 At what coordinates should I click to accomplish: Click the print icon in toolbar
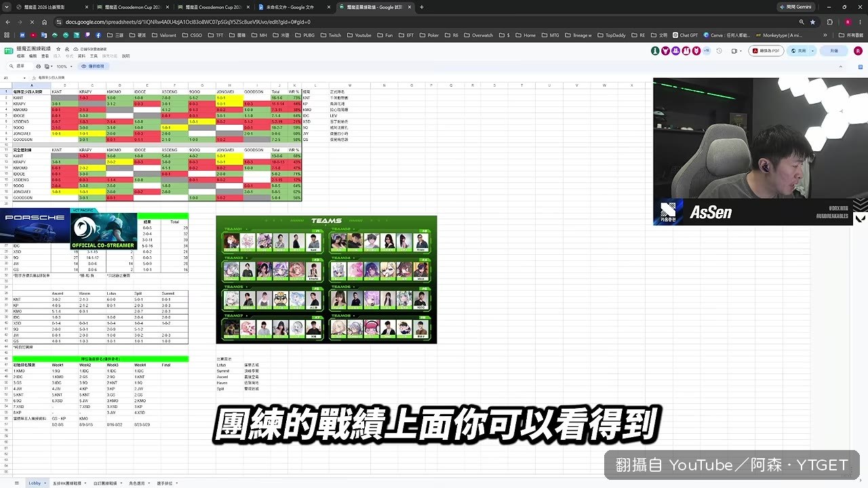coord(38,66)
